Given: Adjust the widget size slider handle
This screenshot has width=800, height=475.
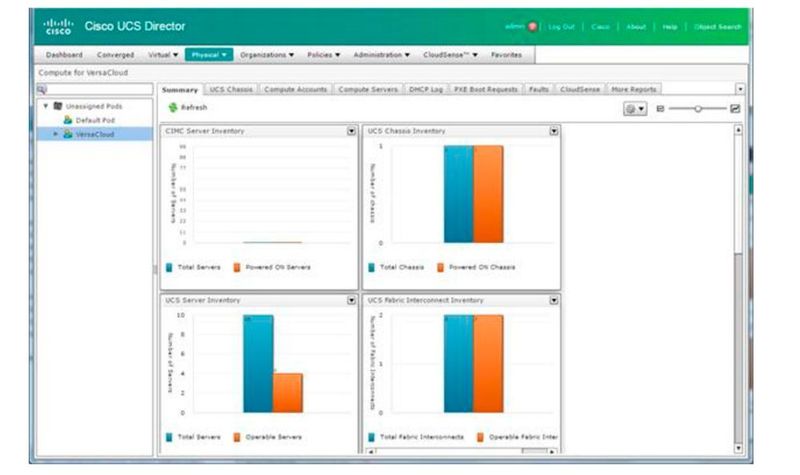Looking at the screenshot, I should [698, 108].
